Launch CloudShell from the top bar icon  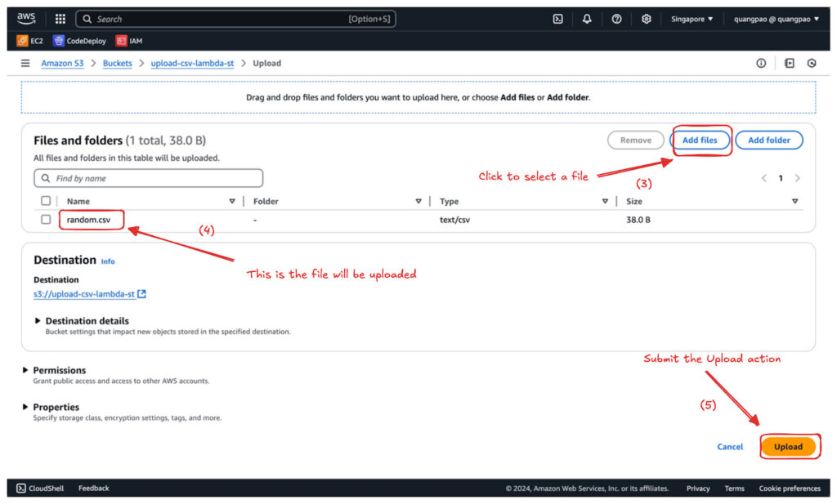click(x=557, y=19)
